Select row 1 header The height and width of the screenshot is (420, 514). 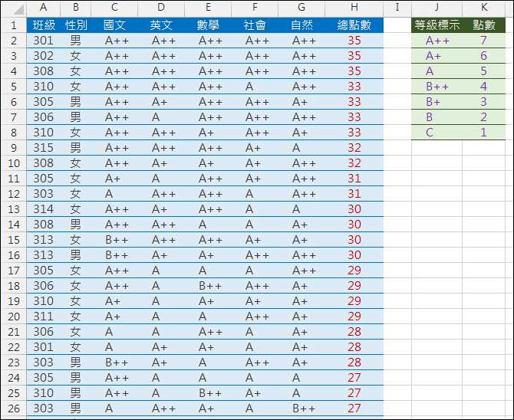coord(14,25)
